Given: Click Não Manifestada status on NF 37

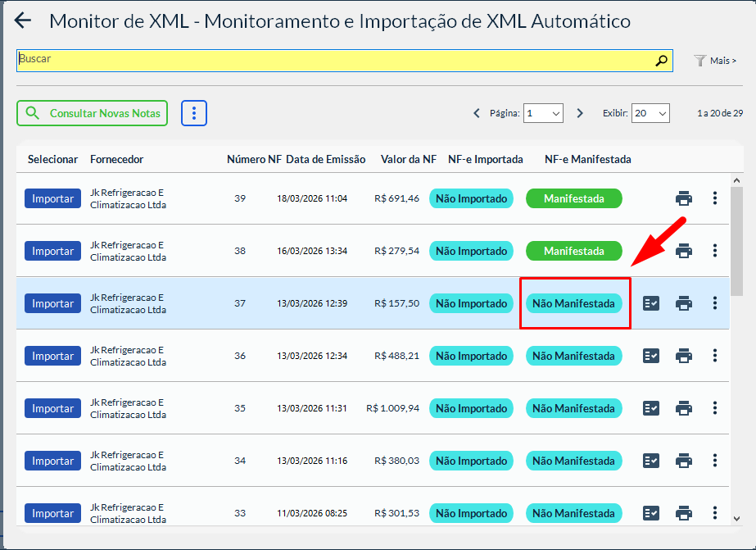Looking at the screenshot, I should tap(573, 303).
